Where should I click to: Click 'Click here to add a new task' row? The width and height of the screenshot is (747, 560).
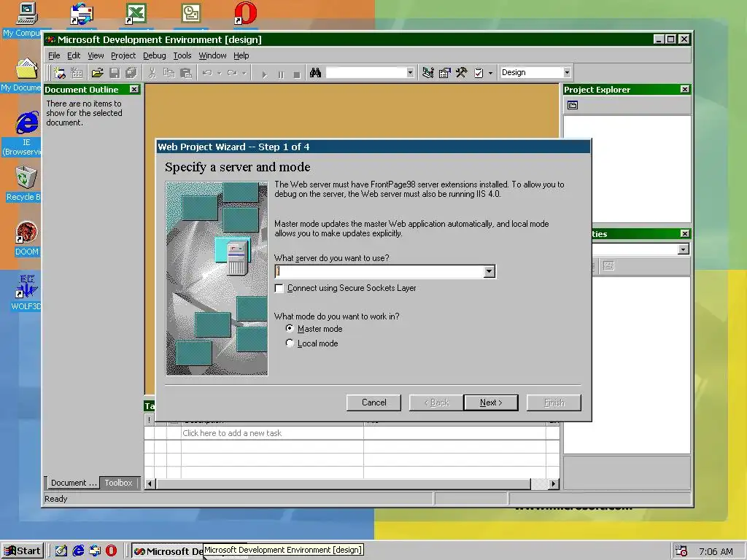point(352,433)
